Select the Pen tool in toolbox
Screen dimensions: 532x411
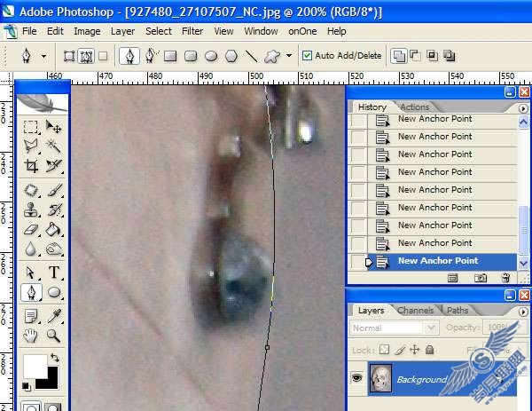(31, 292)
